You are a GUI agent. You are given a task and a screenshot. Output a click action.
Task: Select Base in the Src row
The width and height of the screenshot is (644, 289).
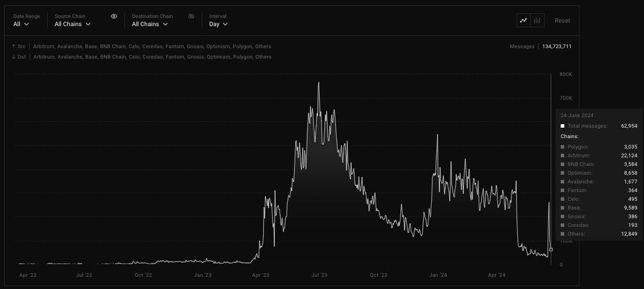91,46
